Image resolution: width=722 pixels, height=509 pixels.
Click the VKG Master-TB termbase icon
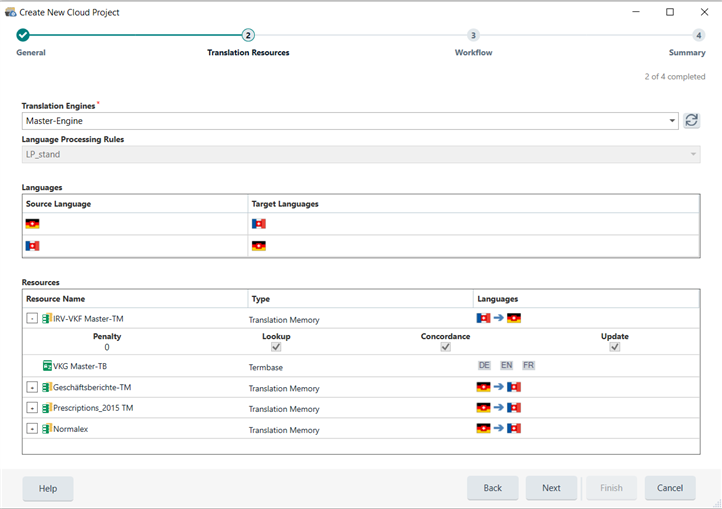coord(47,366)
